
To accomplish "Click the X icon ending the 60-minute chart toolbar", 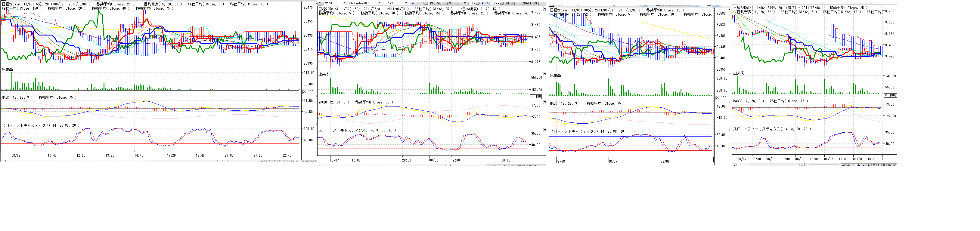I will [x=895, y=166].
